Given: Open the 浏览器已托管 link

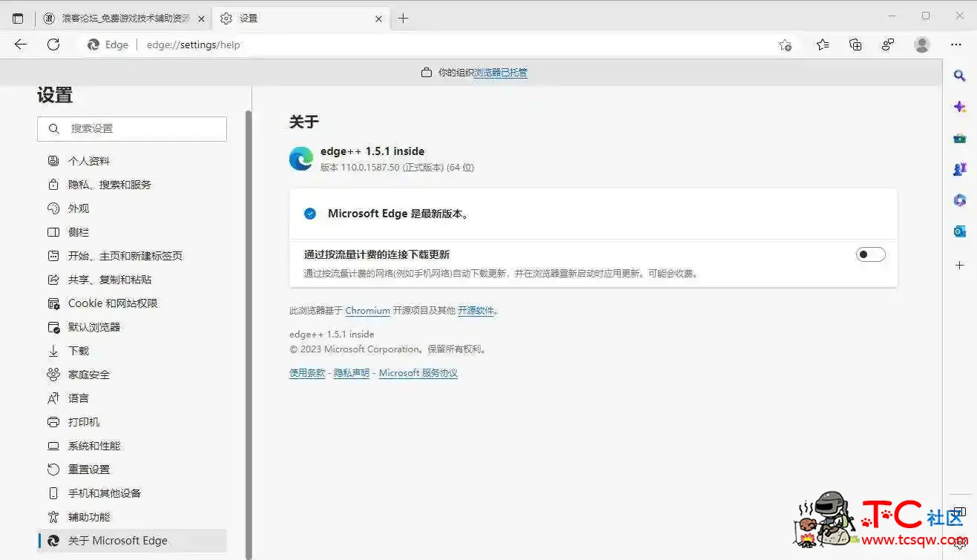Looking at the screenshot, I should tap(501, 73).
